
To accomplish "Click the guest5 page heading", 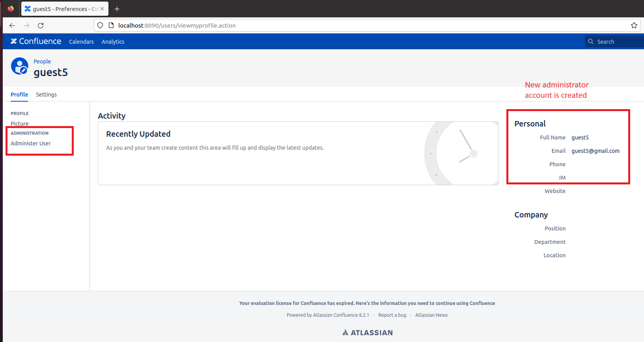I will (50, 72).
